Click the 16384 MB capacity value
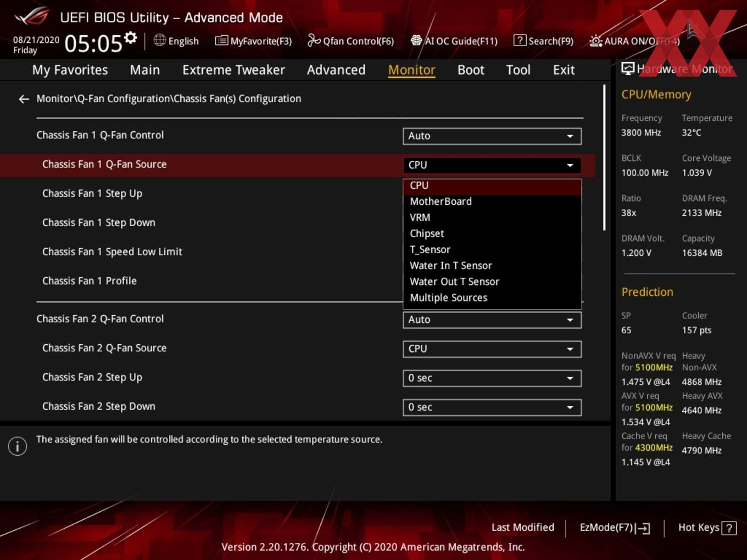The height and width of the screenshot is (560, 747). click(702, 253)
